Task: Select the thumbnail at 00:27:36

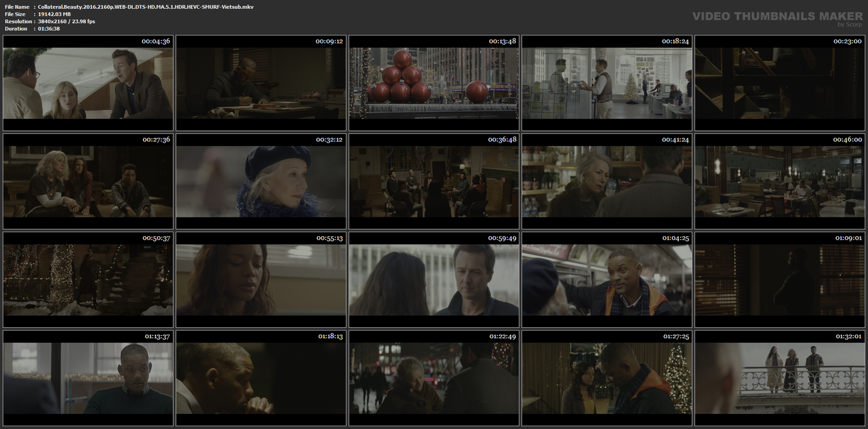Action: click(x=87, y=181)
